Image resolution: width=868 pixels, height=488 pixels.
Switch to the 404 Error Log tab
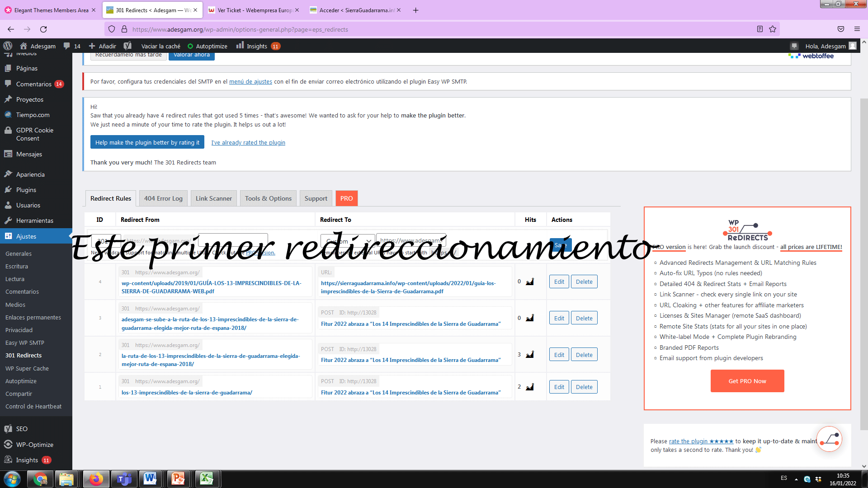163,198
